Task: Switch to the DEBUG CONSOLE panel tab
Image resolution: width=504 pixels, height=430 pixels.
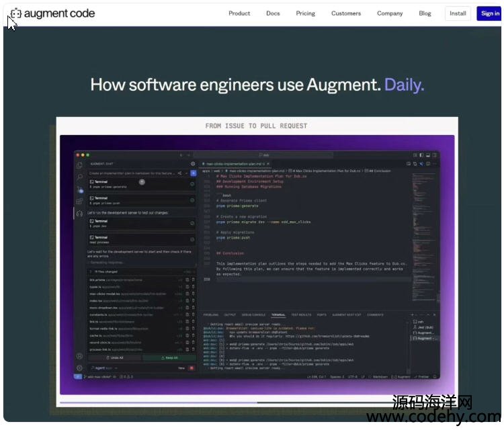Action: [253, 314]
